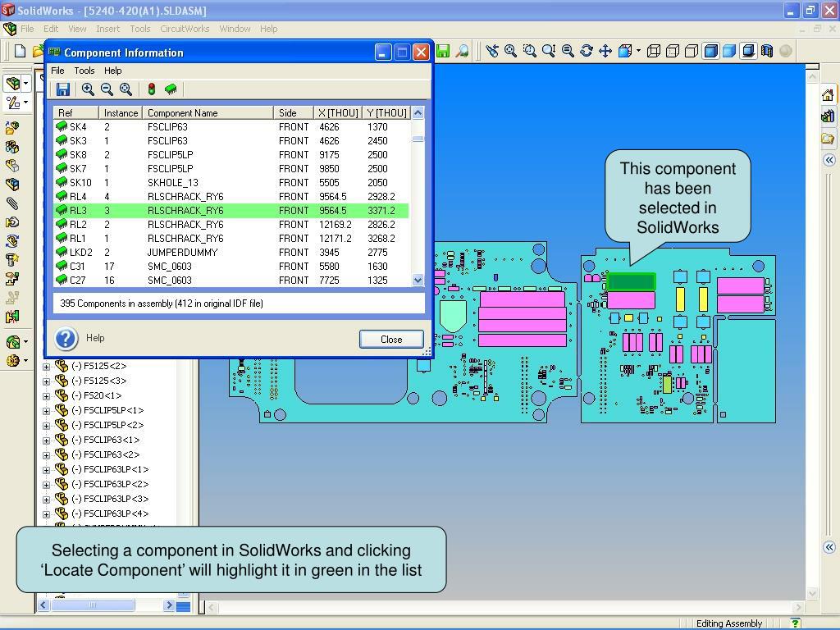Switch to Shaded display mode
Screen dimensions: 840x630
[729, 51]
